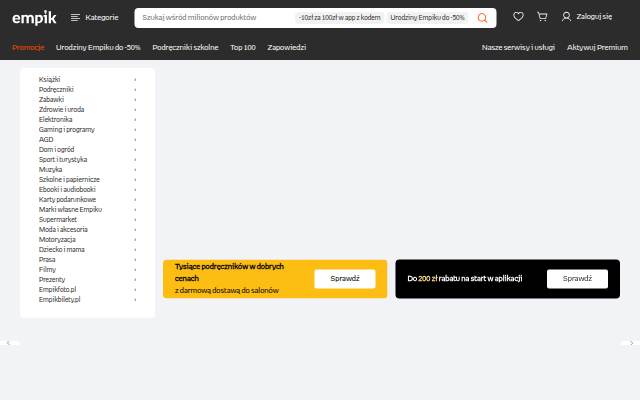The width and height of the screenshot is (640, 400).
Task: Open the Elektronika category
Action: [55, 120]
